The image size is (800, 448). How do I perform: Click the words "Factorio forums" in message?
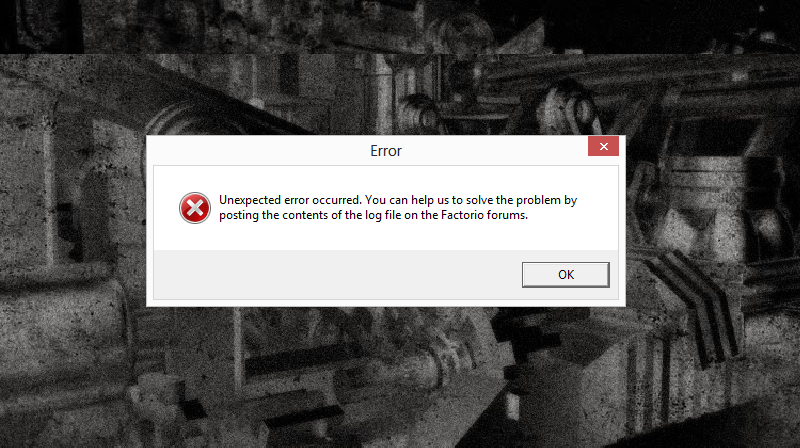[484, 215]
